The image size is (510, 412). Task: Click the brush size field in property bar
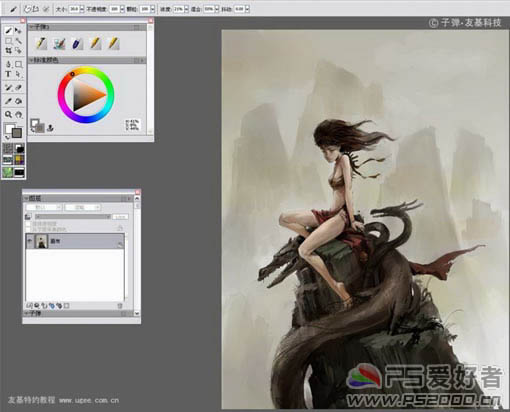[x=74, y=9]
